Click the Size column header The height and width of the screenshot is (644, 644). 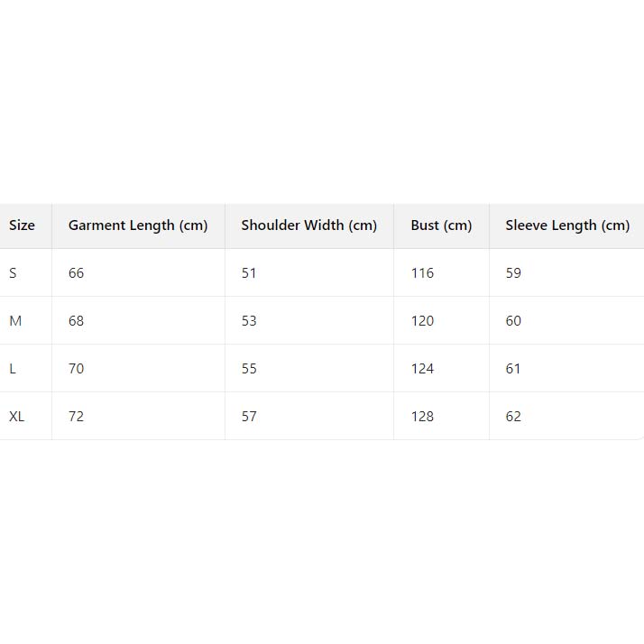coord(23,225)
